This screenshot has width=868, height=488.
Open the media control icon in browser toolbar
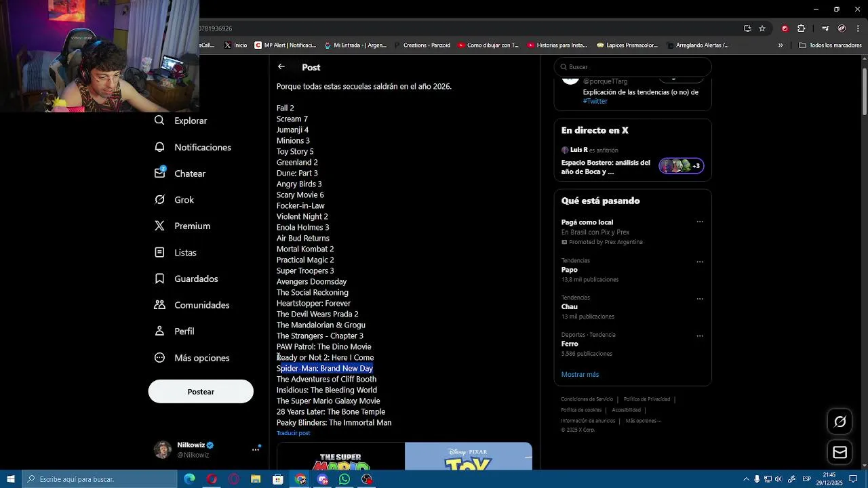[x=825, y=28]
